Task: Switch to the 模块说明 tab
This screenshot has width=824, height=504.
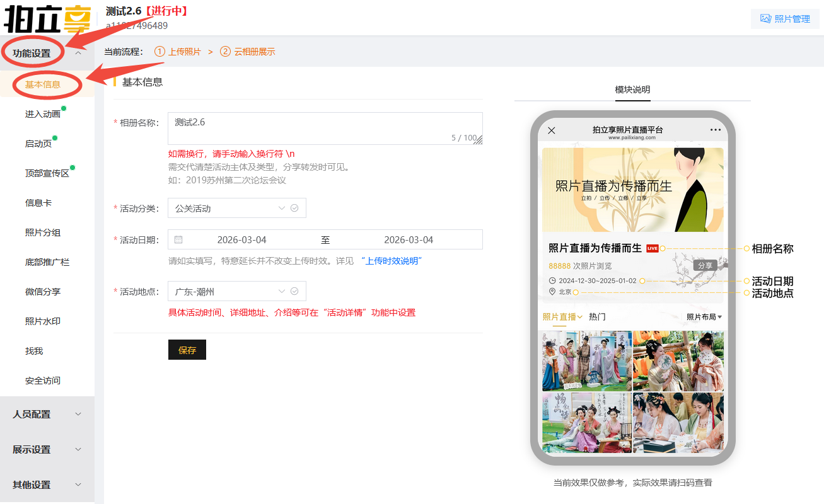Action: click(632, 89)
